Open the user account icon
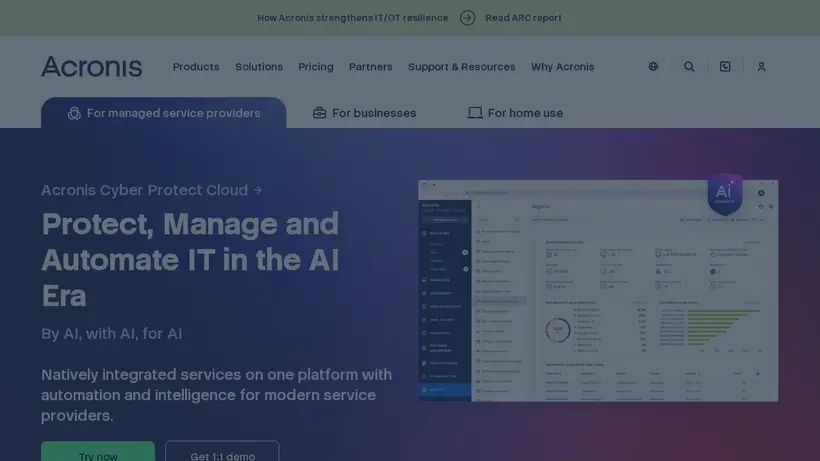Viewport: 820px width, 461px height. 761,66
